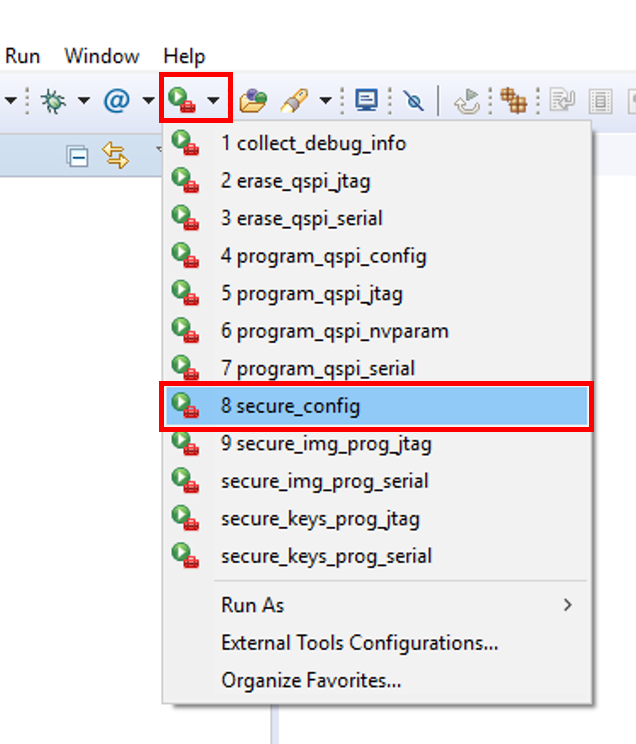Click the grayed step-return arrow icon
This screenshot has width=636, height=744.
tap(467, 101)
